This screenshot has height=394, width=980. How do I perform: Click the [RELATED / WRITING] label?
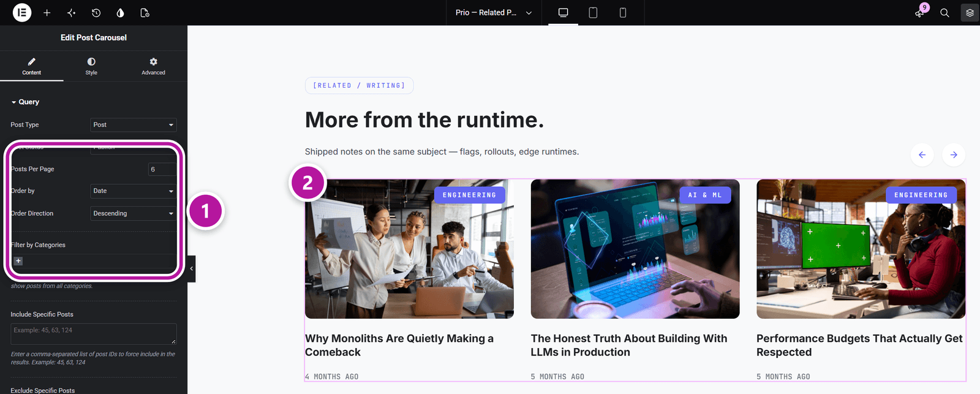pyautogui.click(x=360, y=86)
